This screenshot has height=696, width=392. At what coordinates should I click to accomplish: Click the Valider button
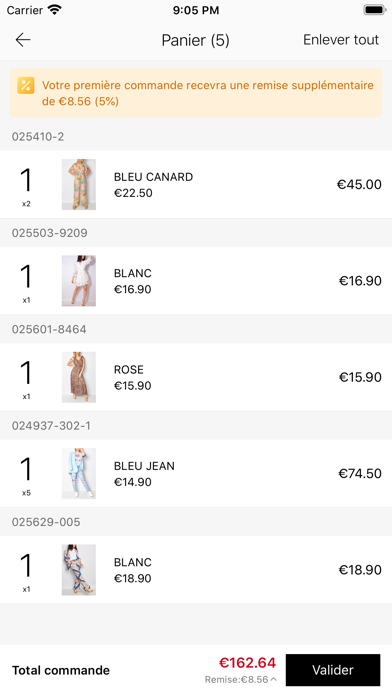click(x=333, y=670)
